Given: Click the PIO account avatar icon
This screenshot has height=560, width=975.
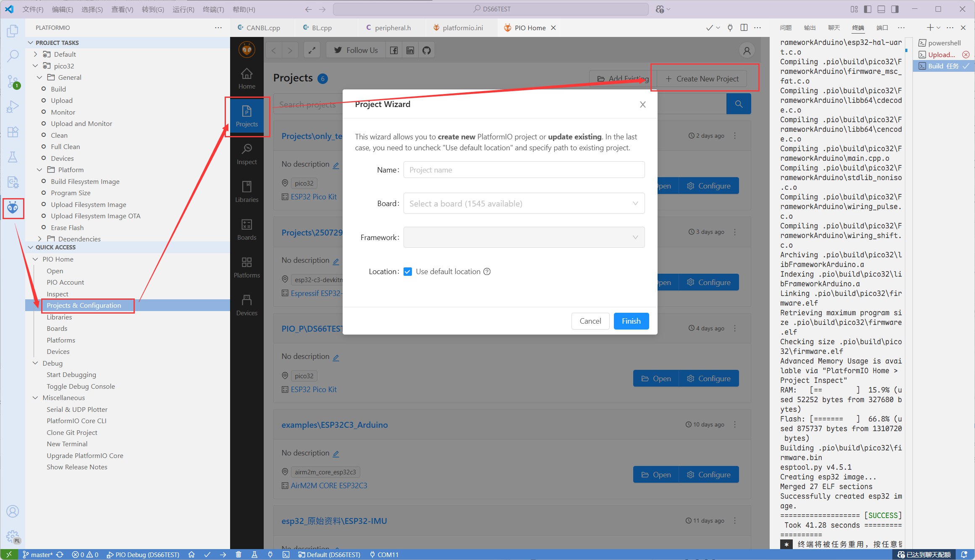Looking at the screenshot, I should [747, 51].
